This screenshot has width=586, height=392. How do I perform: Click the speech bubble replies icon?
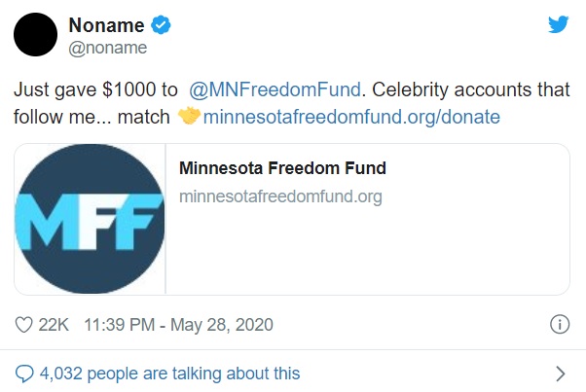(x=23, y=374)
